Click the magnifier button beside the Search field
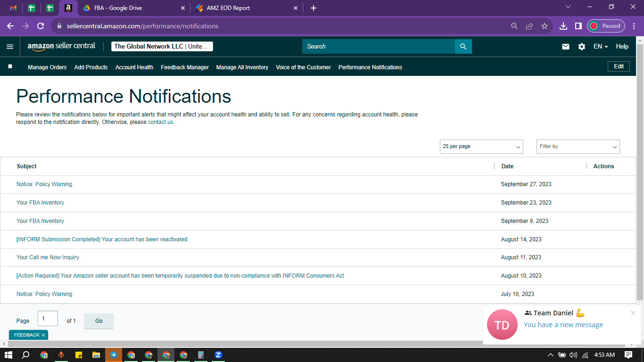 [463, 46]
